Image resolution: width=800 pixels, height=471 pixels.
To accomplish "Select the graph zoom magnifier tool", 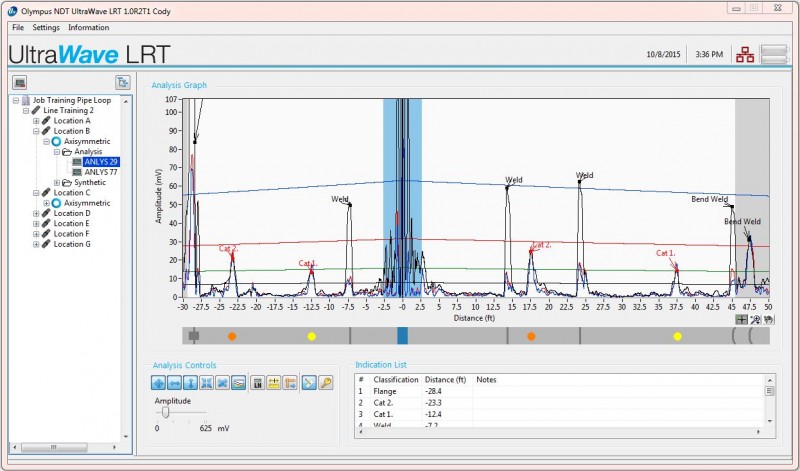I will [755, 320].
